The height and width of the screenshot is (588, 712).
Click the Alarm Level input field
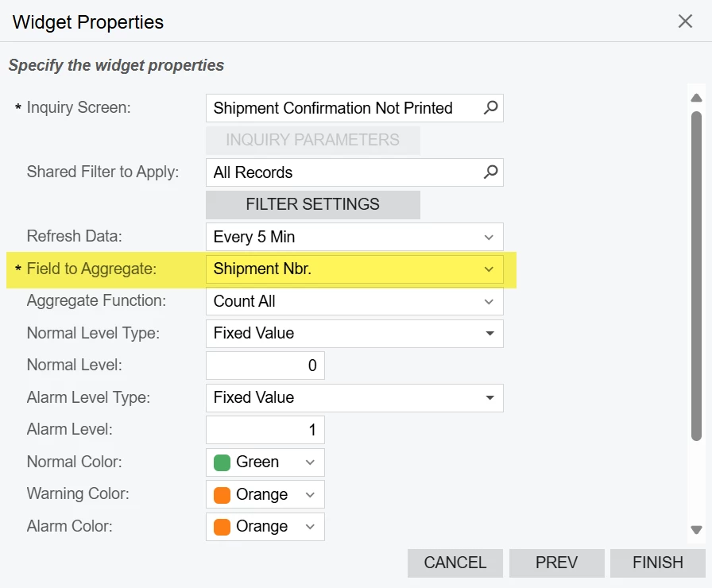(265, 430)
